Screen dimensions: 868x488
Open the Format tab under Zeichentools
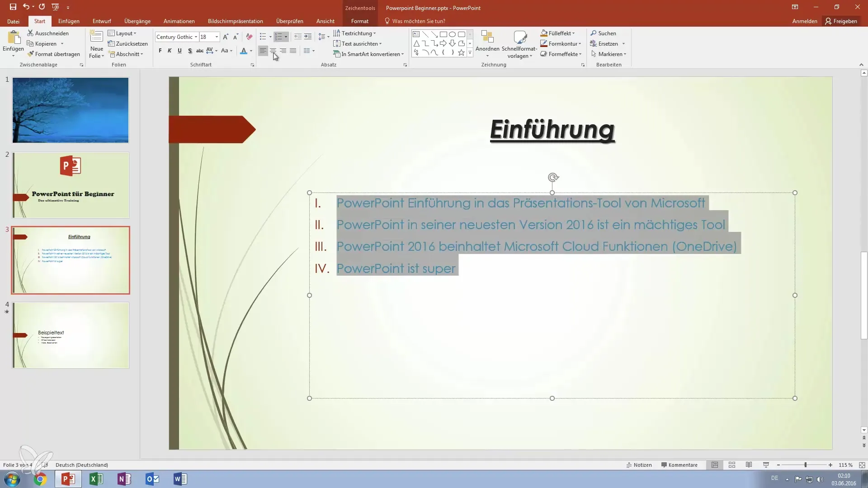pos(359,21)
